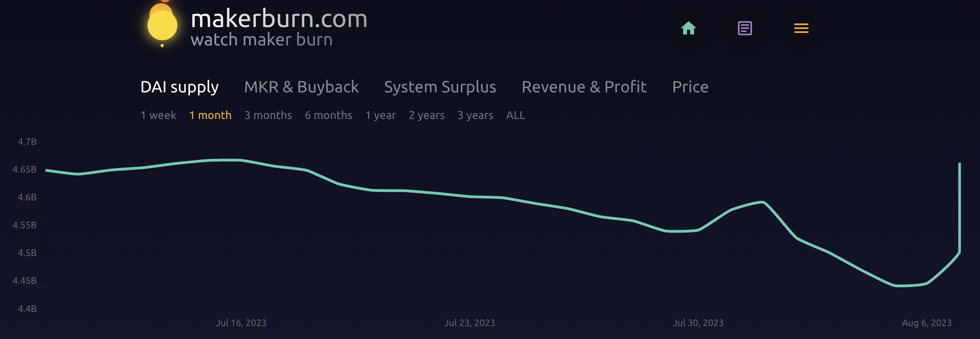Viewport: 980px width, 339px height.
Task: Click the makerburn sun logo
Action: pos(162,24)
